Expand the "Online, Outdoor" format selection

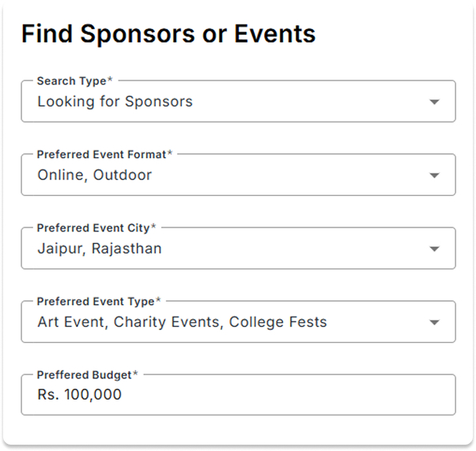point(95,175)
